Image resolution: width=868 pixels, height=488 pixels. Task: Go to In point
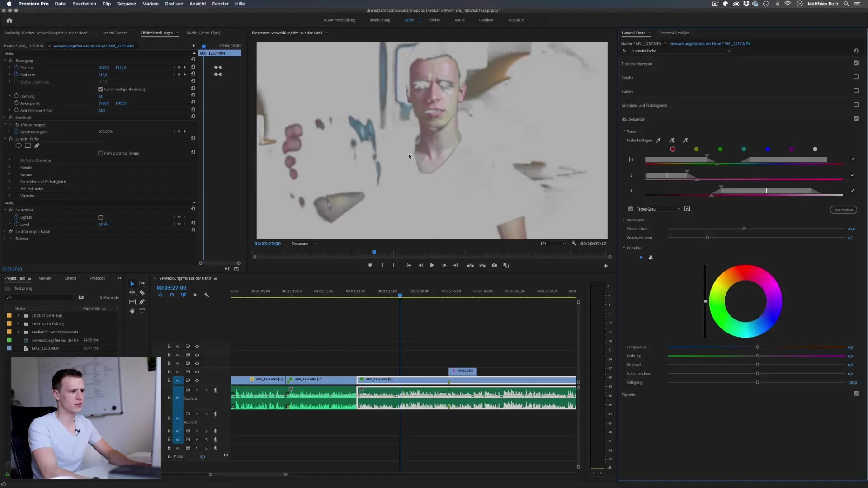coord(409,265)
